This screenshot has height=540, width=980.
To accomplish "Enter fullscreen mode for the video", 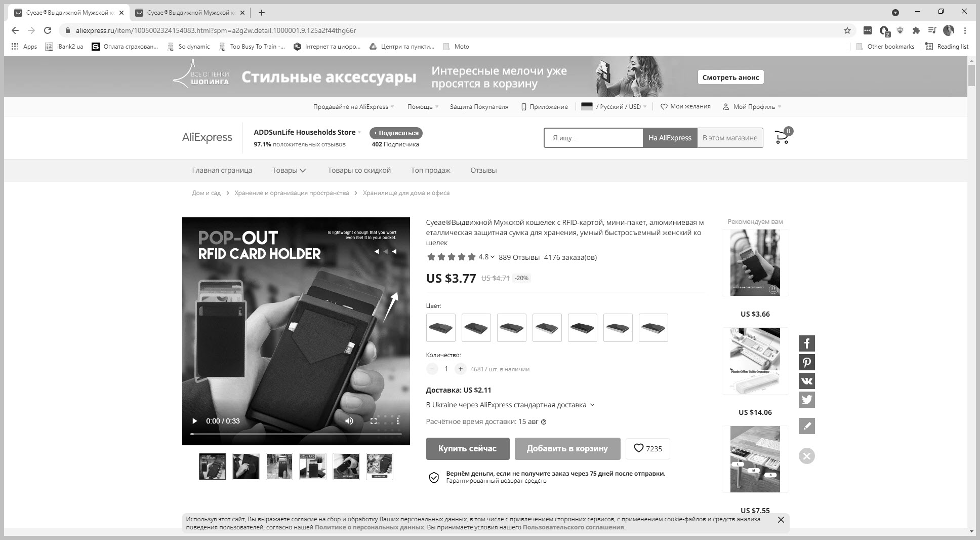I will tap(374, 421).
